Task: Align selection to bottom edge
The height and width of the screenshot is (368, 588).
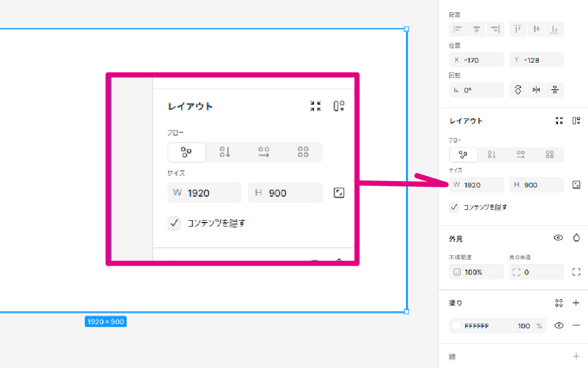Action: [554, 29]
